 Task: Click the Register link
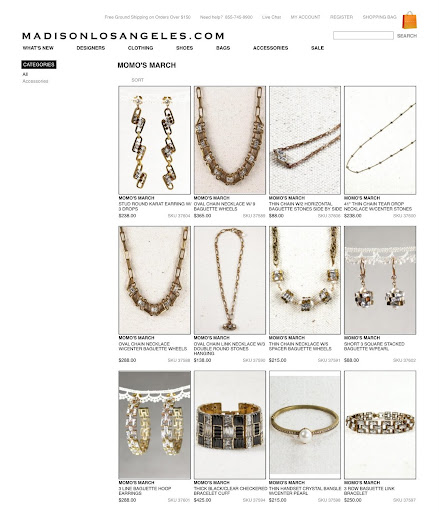(341, 17)
